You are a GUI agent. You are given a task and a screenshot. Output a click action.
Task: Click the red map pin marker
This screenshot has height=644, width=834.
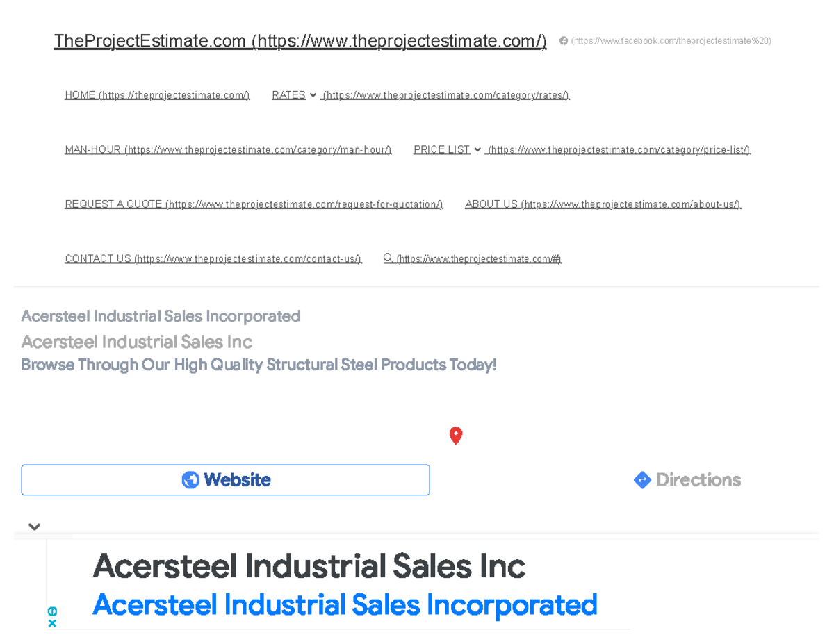pos(456,436)
